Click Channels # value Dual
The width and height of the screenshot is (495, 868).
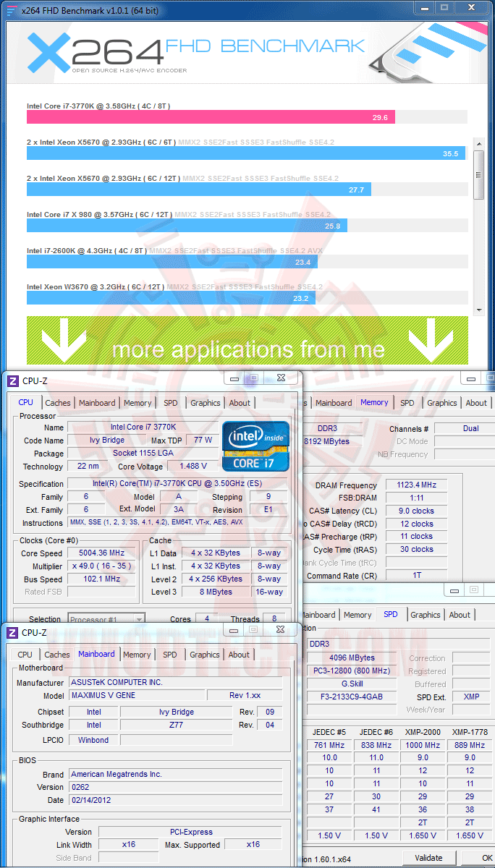tap(470, 428)
